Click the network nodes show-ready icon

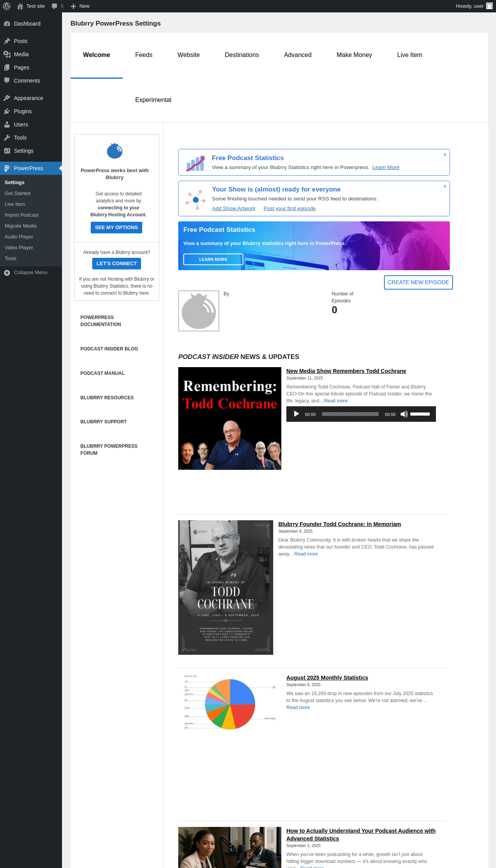pyautogui.click(x=195, y=200)
